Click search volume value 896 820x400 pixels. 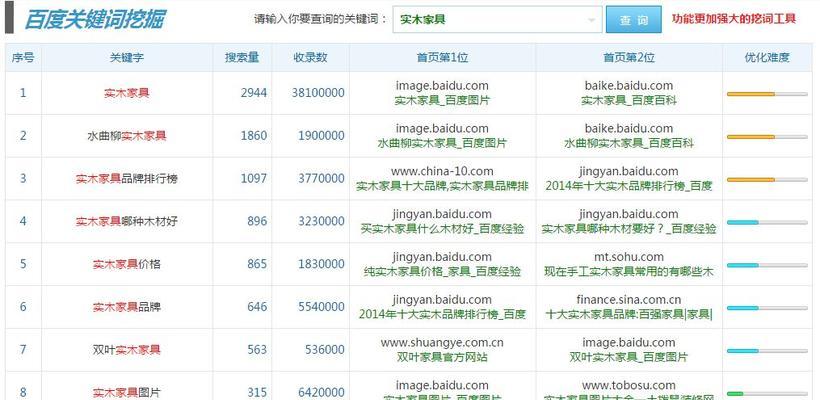[x=257, y=221]
